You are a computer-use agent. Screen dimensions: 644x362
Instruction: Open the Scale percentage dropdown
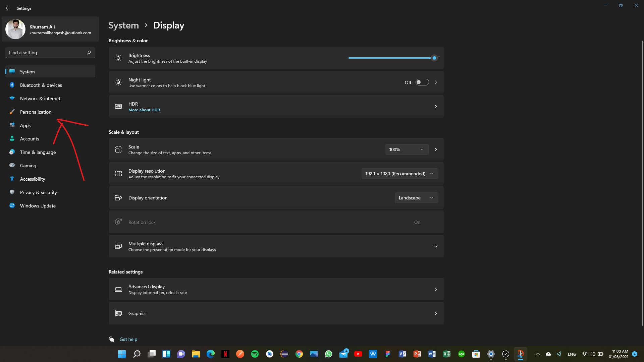(406, 149)
